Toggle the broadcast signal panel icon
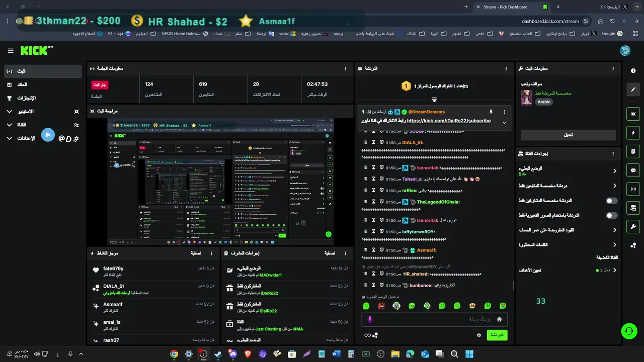 [633, 189]
